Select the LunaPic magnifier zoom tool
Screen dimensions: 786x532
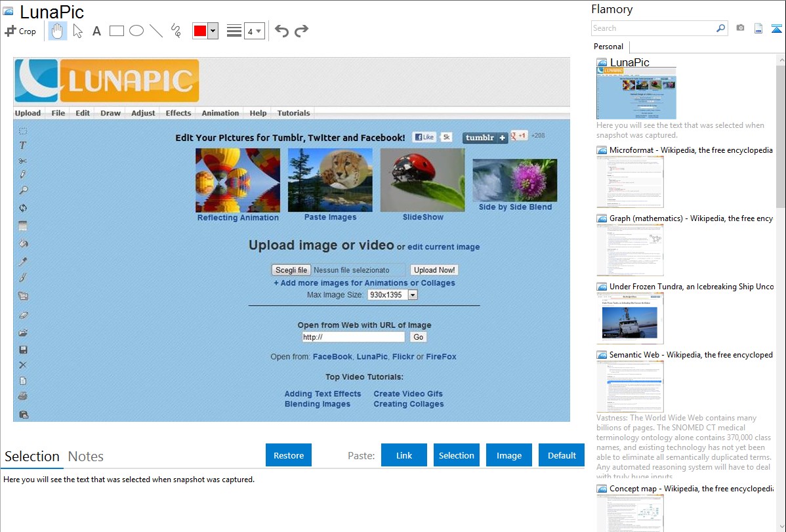tap(23, 190)
